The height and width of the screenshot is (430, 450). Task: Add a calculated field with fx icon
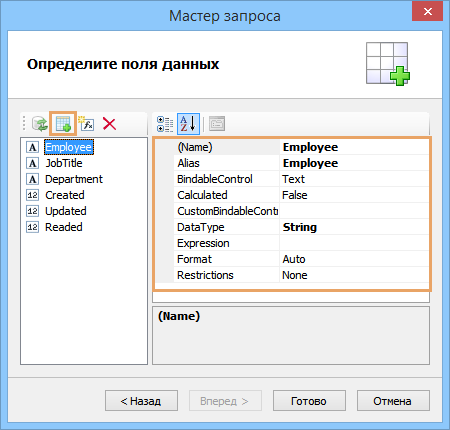point(86,124)
